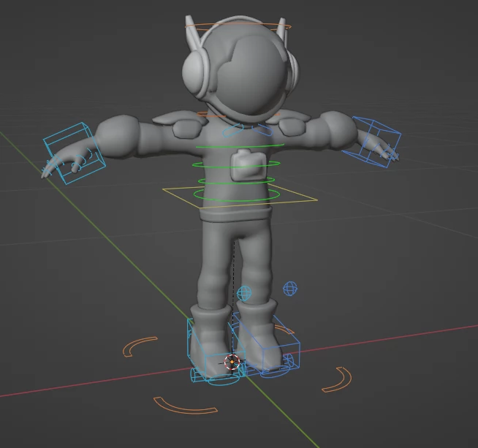Select the lowest green hip ring
The height and width of the screenshot is (448, 478).
[x=237, y=195]
